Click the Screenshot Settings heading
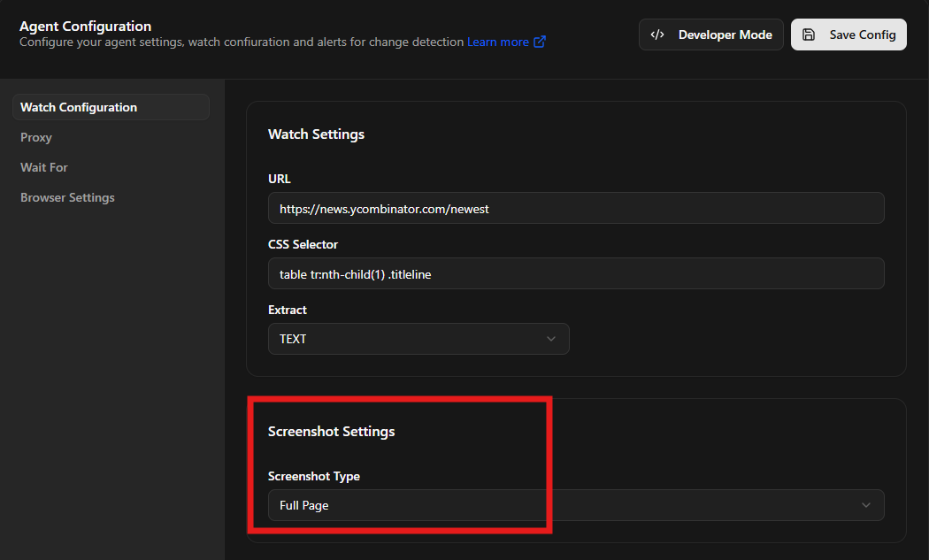Image resolution: width=929 pixels, height=560 pixels. coord(331,432)
